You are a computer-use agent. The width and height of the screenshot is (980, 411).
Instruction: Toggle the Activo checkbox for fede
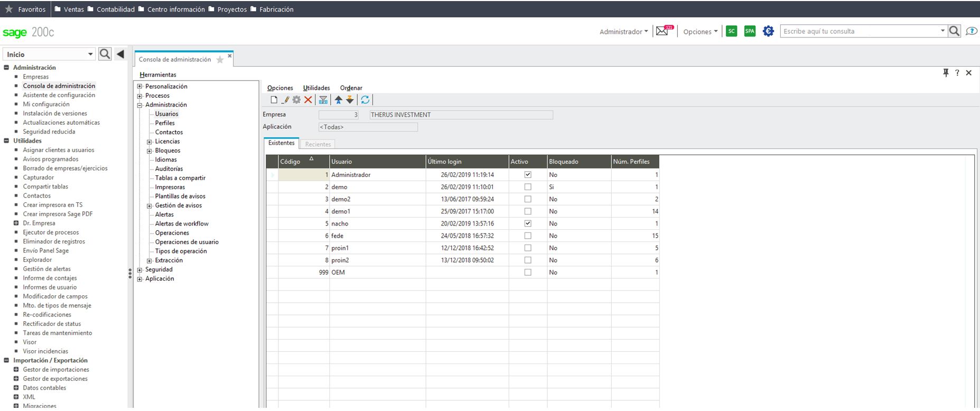[x=528, y=235]
